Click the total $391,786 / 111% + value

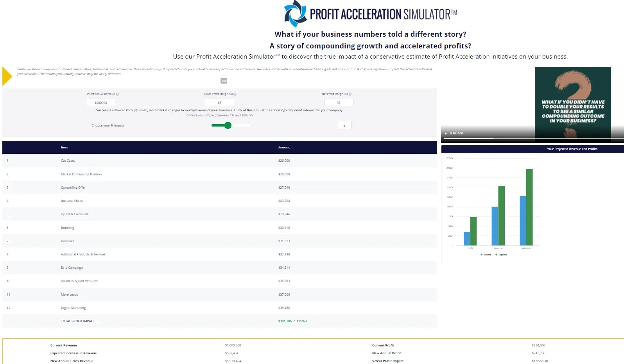click(x=292, y=321)
